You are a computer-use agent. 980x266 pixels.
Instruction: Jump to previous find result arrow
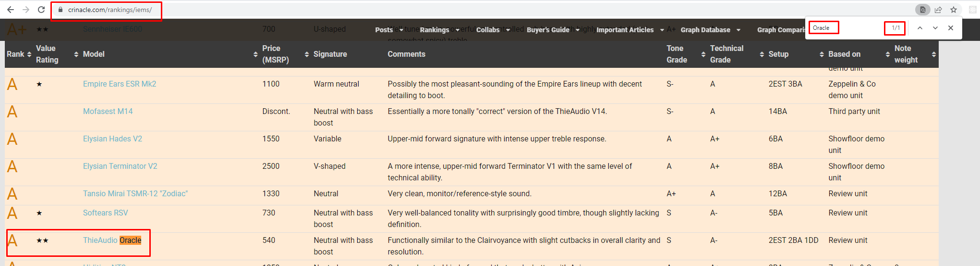point(920,28)
